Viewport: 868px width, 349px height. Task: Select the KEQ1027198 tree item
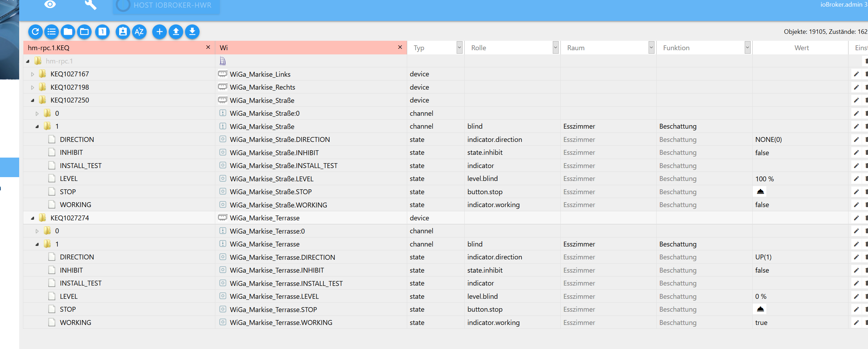coord(70,87)
